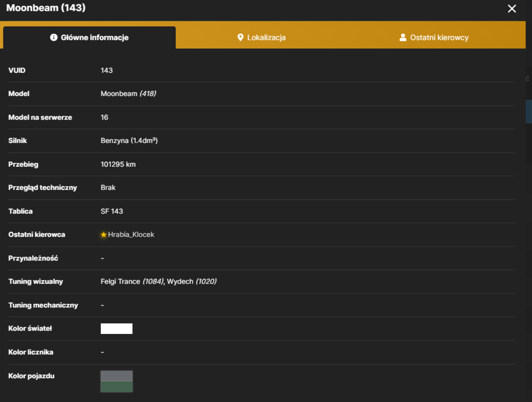Click the VUID row label

pos(17,70)
